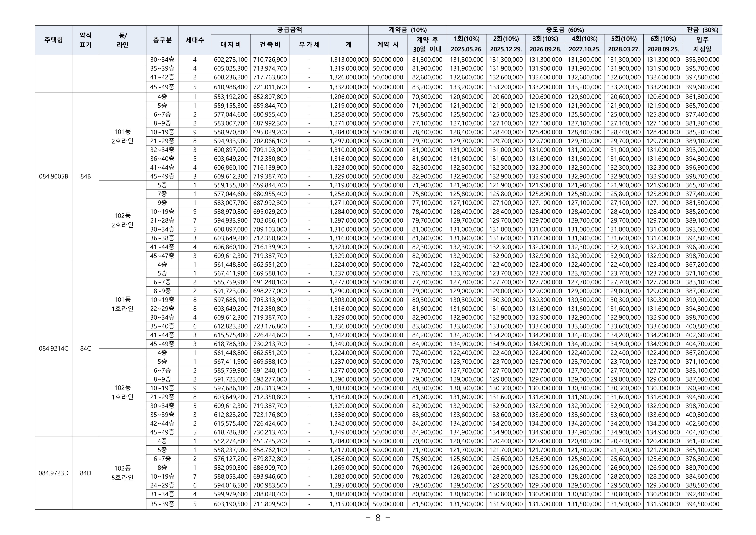Click the 공급금액 group header

click(290, 30)
